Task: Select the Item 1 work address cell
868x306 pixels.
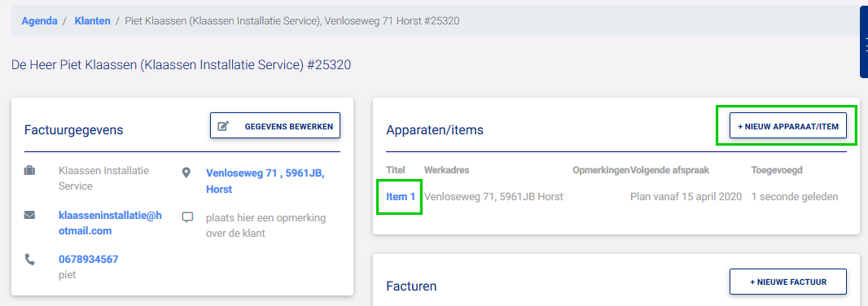Action: (493, 196)
